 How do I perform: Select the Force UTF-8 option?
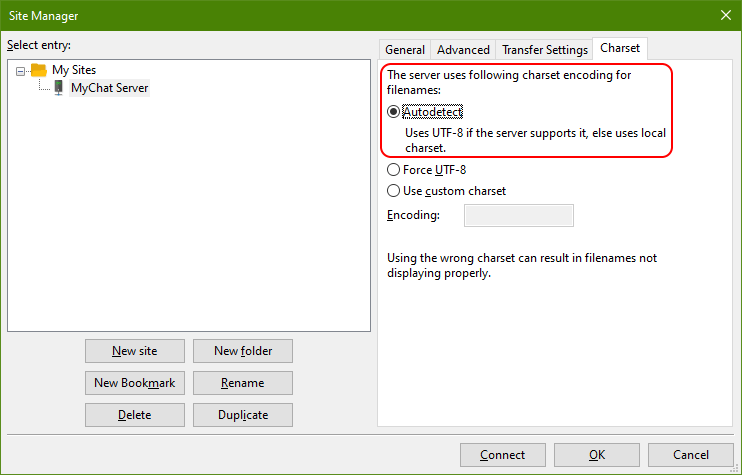[394, 170]
